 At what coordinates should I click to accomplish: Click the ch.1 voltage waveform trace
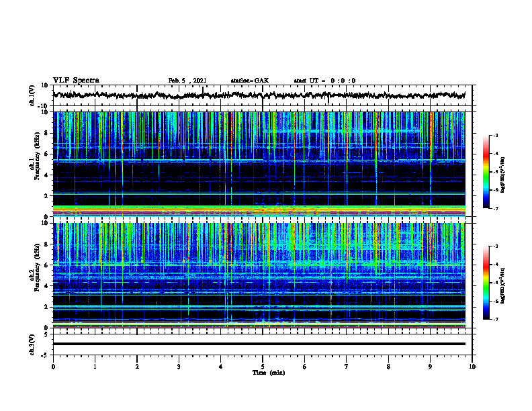tap(259, 95)
